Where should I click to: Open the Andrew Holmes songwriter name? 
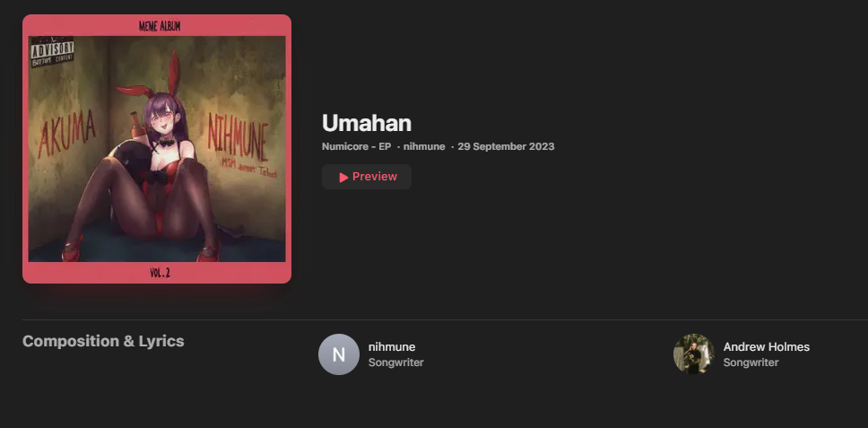coord(766,347)
